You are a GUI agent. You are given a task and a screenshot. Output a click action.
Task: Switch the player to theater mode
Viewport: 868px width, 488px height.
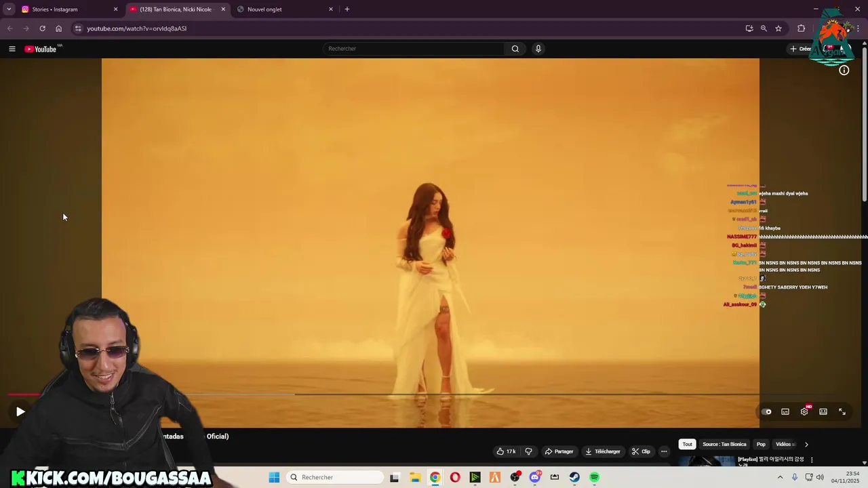pyautogui.click(x=823, y=411)
